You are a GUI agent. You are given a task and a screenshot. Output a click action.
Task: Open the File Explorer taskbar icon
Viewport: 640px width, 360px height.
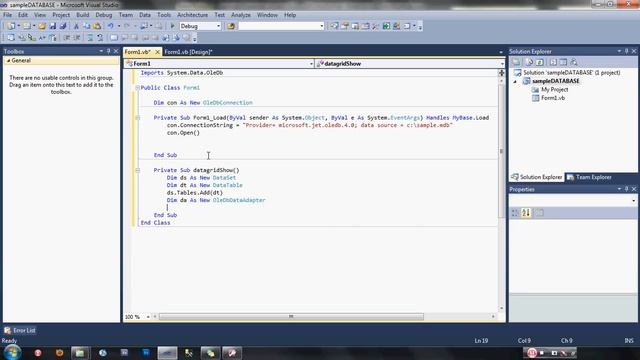coord(80,353)
